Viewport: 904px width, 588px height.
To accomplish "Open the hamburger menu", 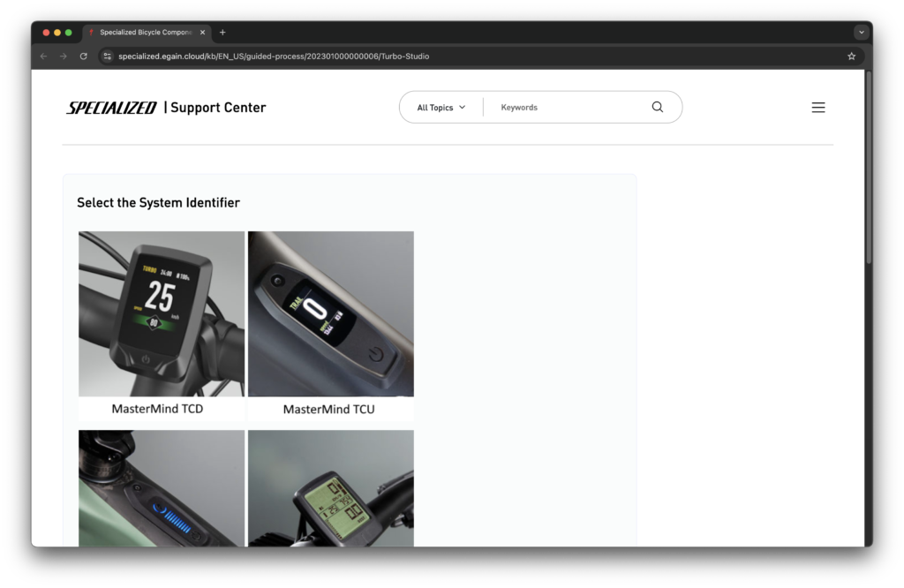I will pos(817,108).
